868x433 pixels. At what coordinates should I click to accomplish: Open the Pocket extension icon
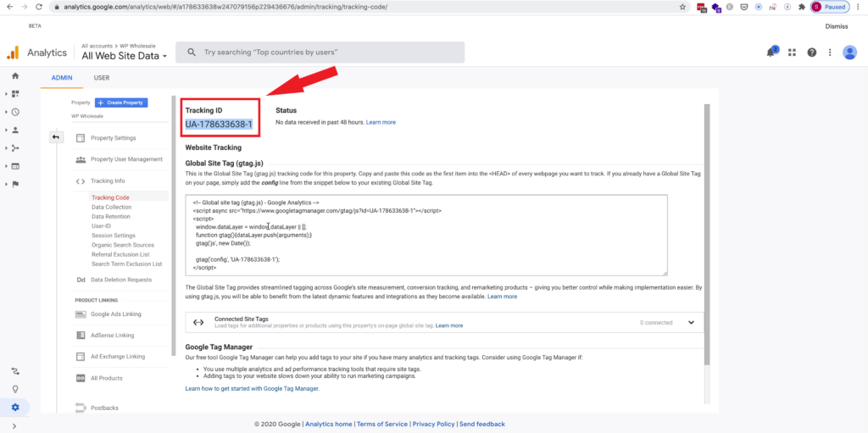[744, 7]
